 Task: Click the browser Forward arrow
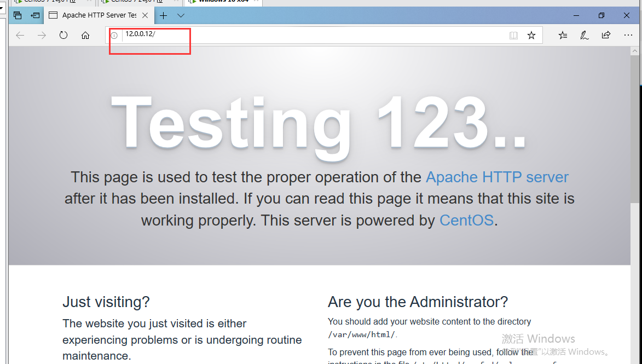42,35
